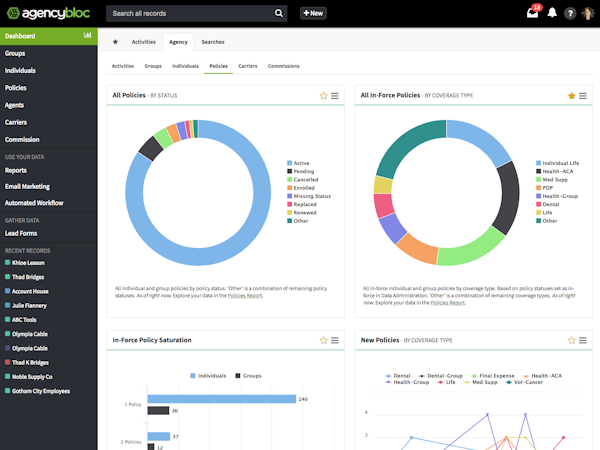Toggle star on In-Force Policy Saturation
Viewport: 600px width, 450px height.
click(323, 340)
